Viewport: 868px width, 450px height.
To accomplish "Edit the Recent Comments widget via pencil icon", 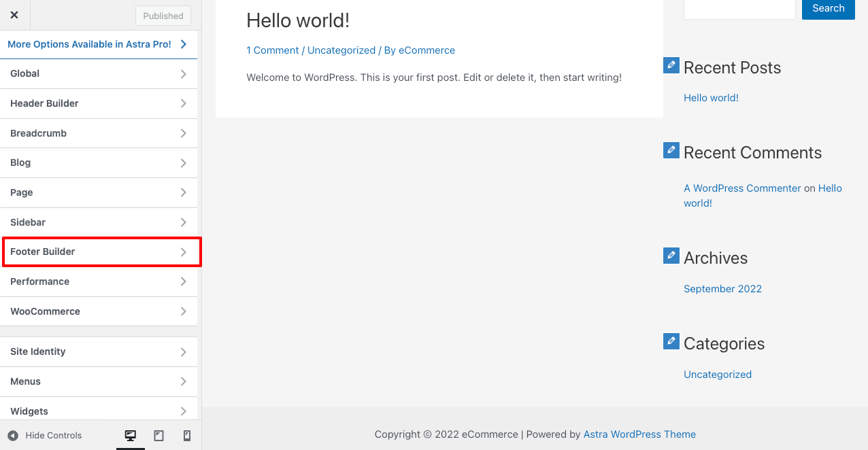I will click(671, 150).
